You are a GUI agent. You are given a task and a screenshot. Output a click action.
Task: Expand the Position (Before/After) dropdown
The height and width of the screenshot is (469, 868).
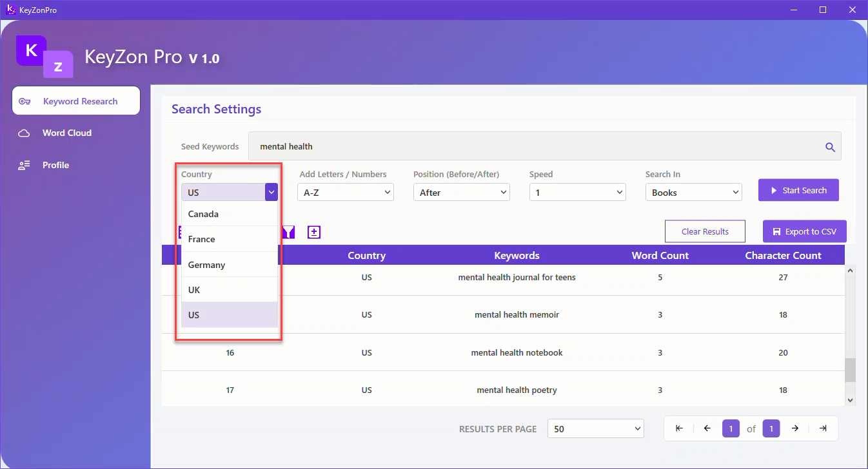click(461, 193)
